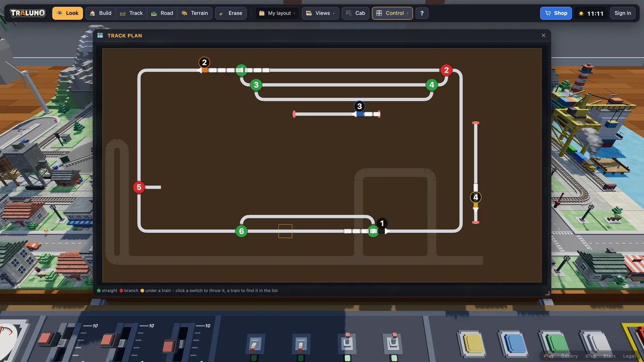The width and height of the screenshot is (644, 362).
Task: Throw red switch 2 at top-right corner
Action: [446, 70]
